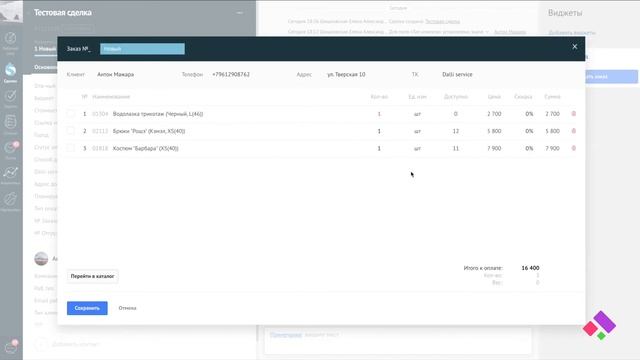Tick the checkbox for Водолазка трикотаж
Image resolution: width=640 pixels, height=360 pixels.
[71, 114]
